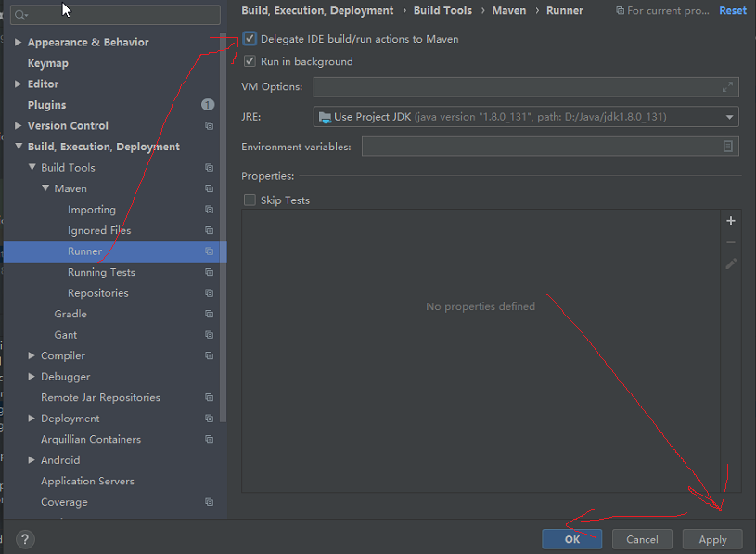Open the Gant settings page
The height and width of the screenshot is (554, 756).
tap(66, 335)
